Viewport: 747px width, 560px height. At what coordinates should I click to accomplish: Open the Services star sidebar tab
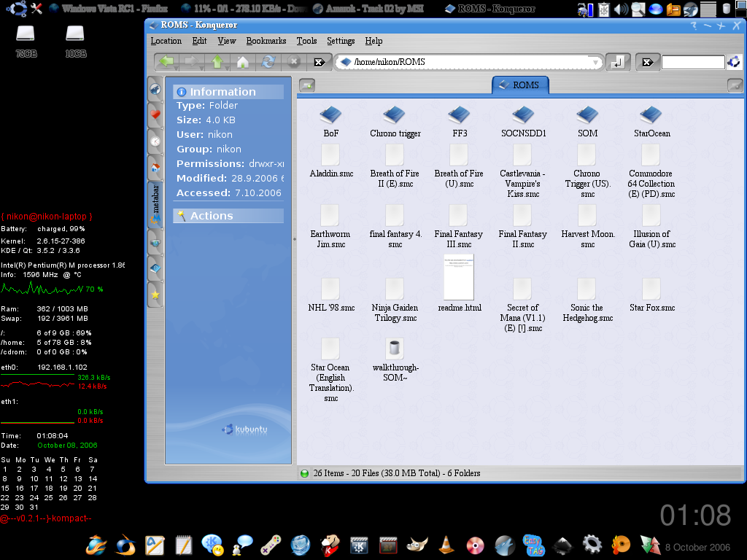click(x=155, y=295)
